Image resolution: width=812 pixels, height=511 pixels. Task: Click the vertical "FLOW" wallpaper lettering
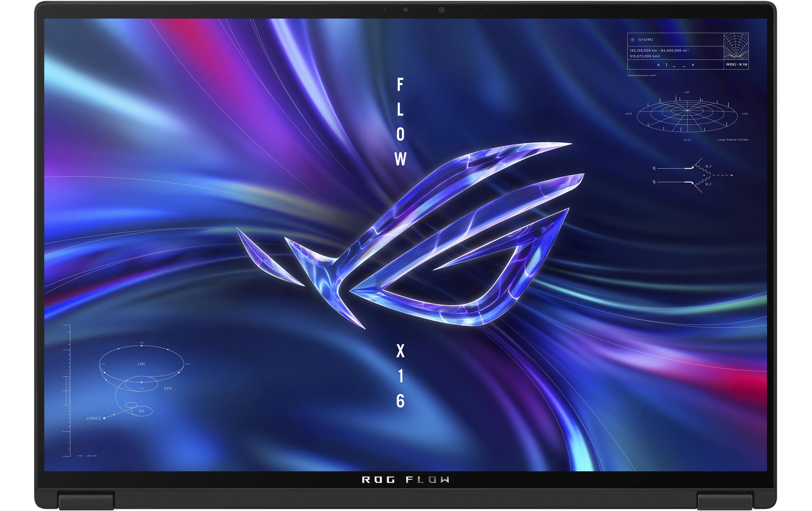click(400, 122)
